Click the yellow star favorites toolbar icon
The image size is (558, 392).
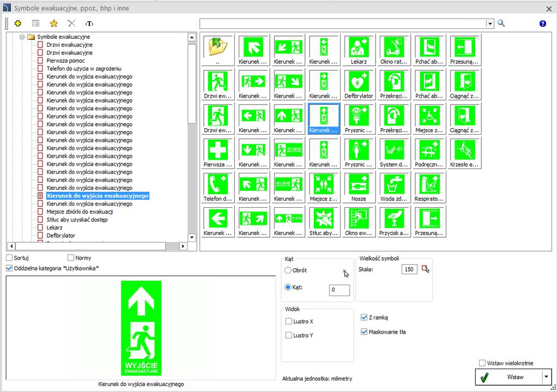(54, 23)
